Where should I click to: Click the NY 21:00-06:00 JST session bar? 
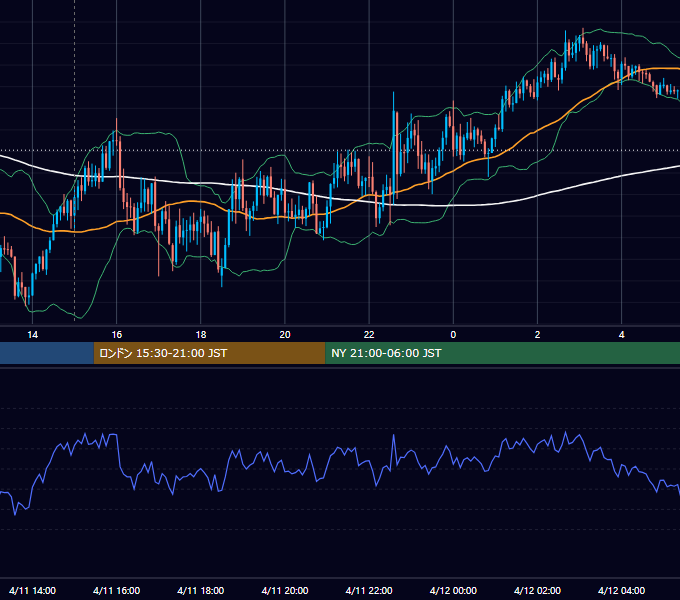point(503,353)
